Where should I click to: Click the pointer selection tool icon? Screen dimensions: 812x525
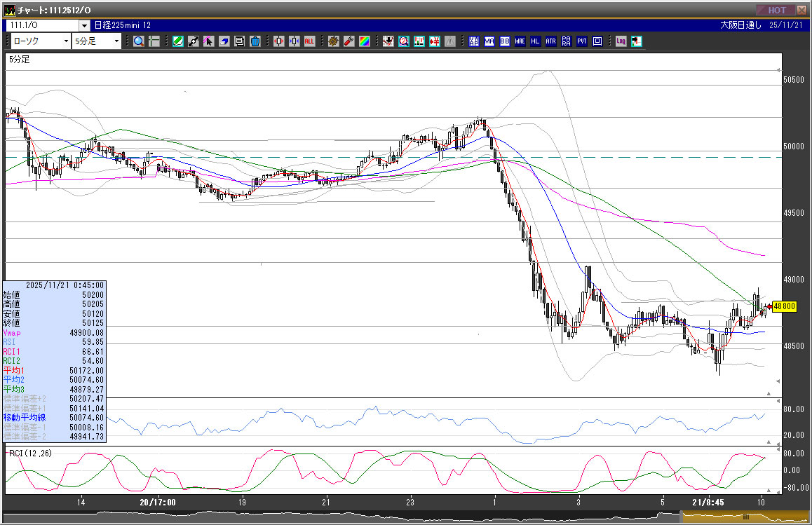(209, 41)
